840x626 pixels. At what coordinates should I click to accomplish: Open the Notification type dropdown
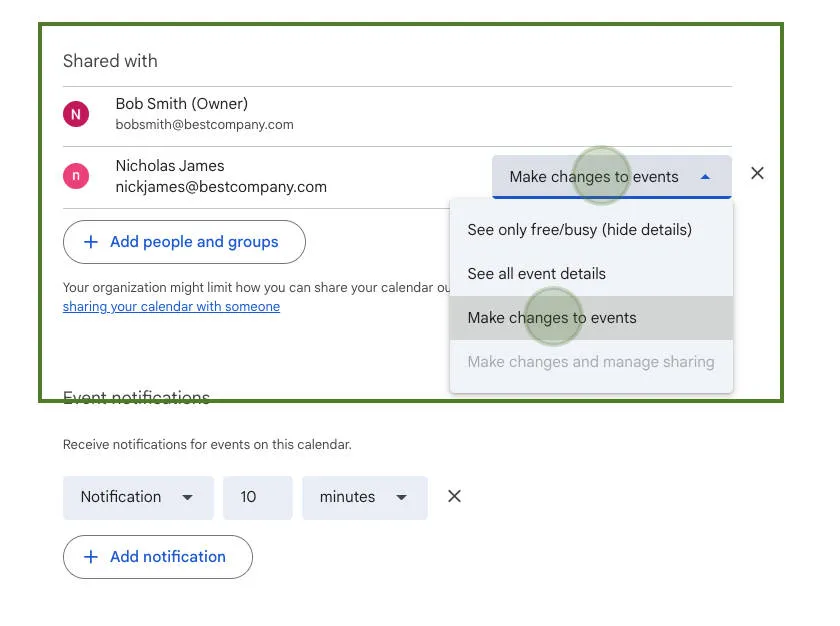(137, 497)
